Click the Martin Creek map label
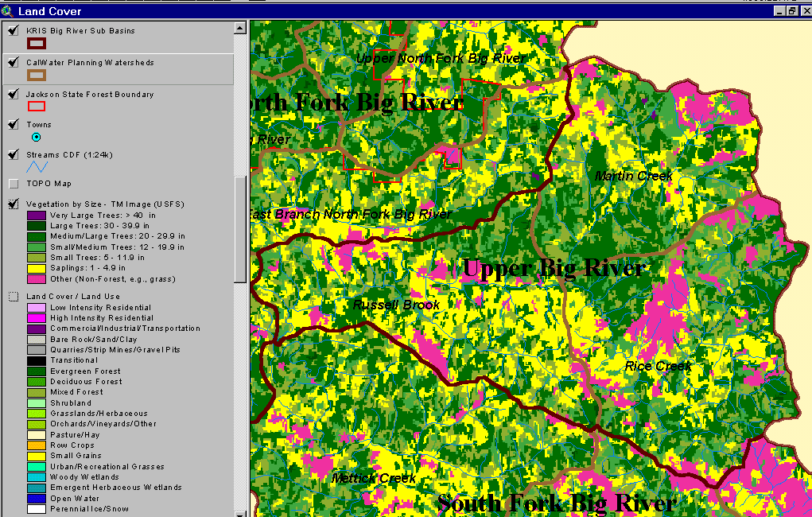This screenshot has height=517, width=812. click(x=633, y=176)
